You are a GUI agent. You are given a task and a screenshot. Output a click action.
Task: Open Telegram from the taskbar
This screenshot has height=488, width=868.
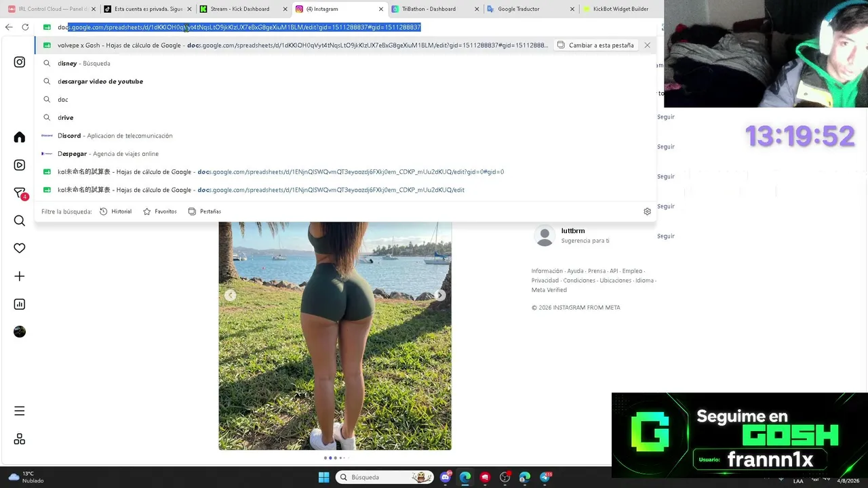coord(545,477)
